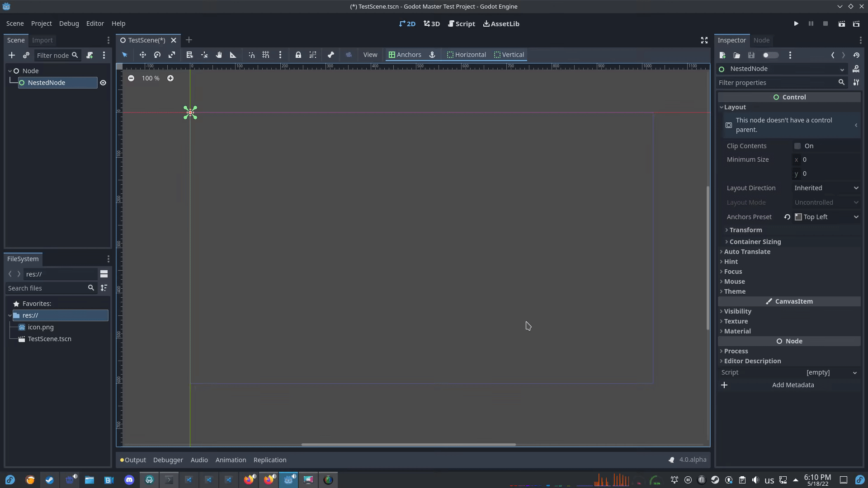Load an existing resource folder icon

(737, 55)
